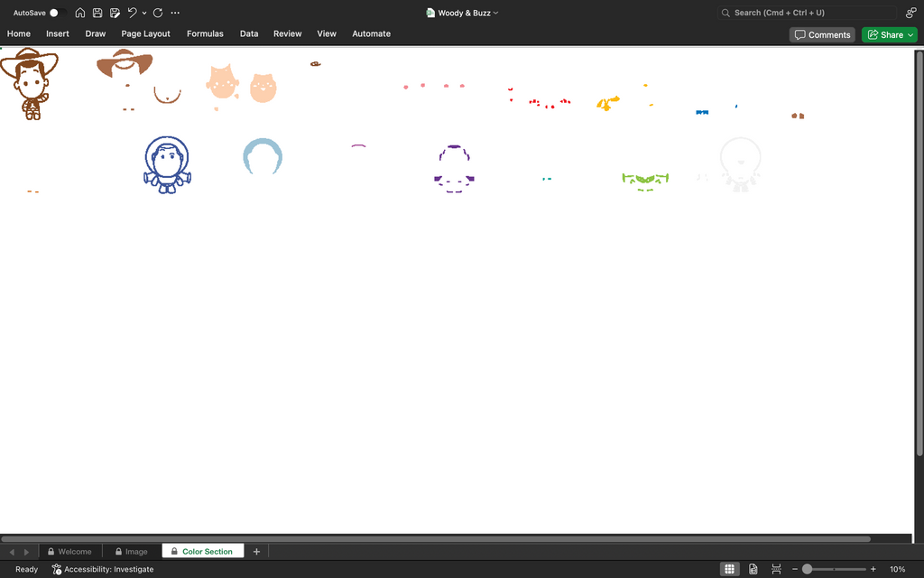Open the Data ribbon tab
The width and height of the screenshot is (924, 578).
[249, 33]
